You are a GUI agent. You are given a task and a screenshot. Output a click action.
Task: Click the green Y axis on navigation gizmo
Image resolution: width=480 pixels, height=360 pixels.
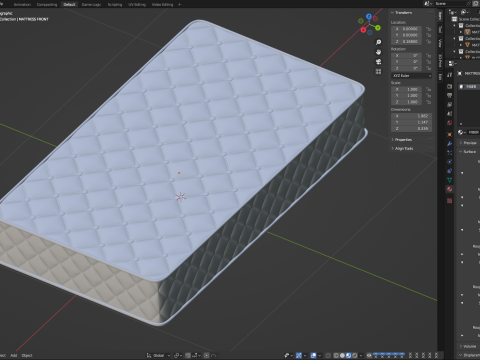click(x=378, y=28)
